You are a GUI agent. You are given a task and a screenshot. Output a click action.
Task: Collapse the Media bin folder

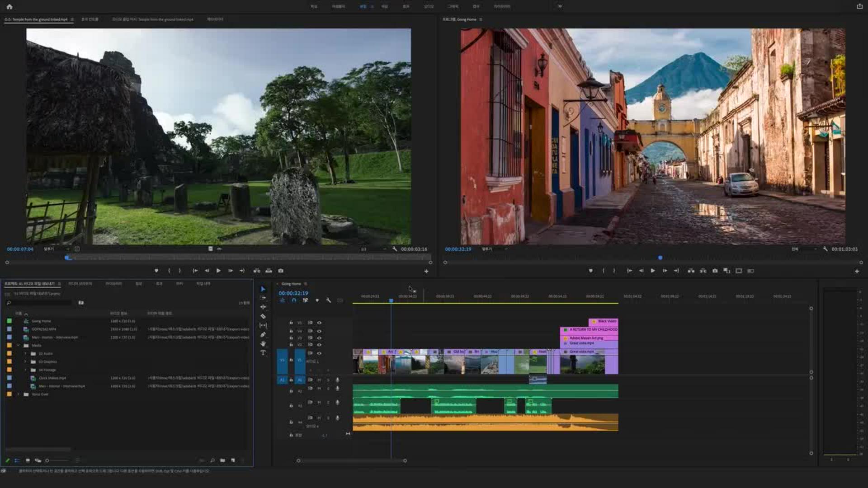pyautogui.click(x=19, y=345)
